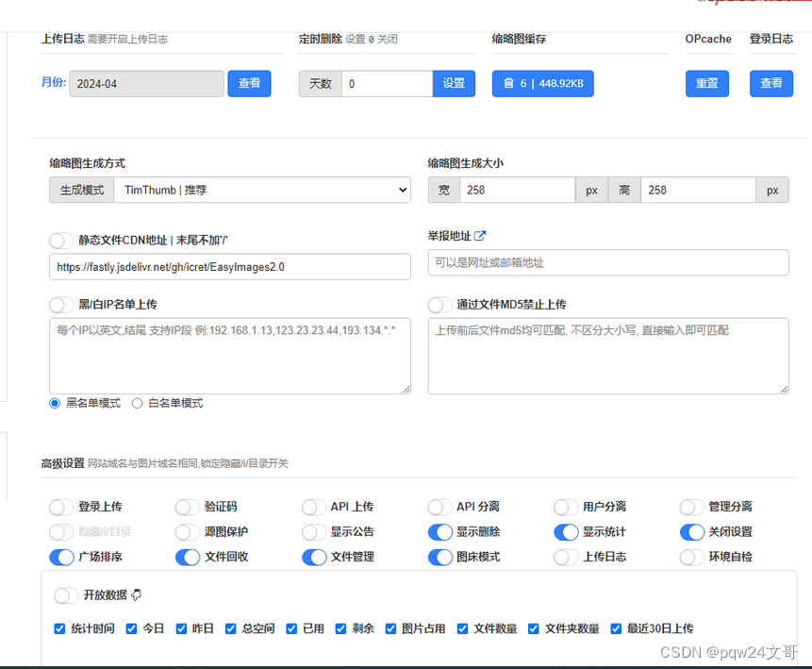Enable 用户分离 switch
The image size is (812, 669).
566,507
